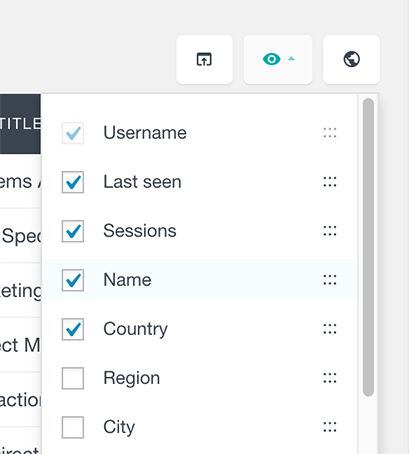Image resolution: width=409 pixels, height=454 pixels.
Task: Disable the Country column checkbox
Action: click(x=73, y=329)
